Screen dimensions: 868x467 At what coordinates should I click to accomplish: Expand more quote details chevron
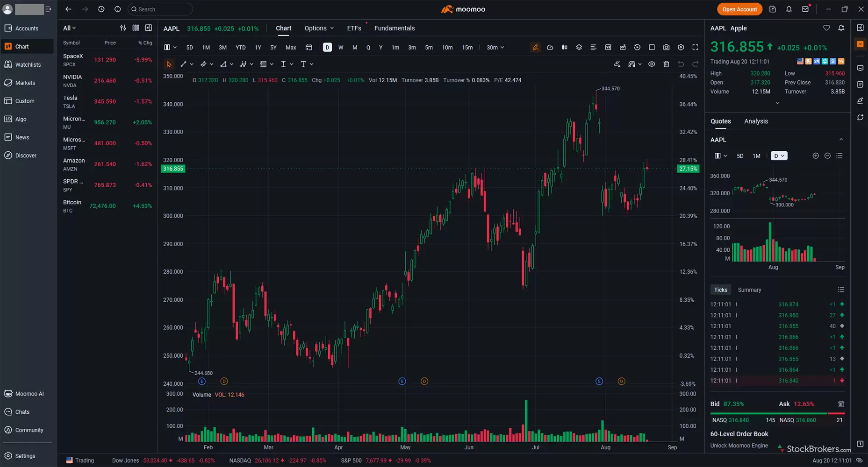click(x=777, y=103)
